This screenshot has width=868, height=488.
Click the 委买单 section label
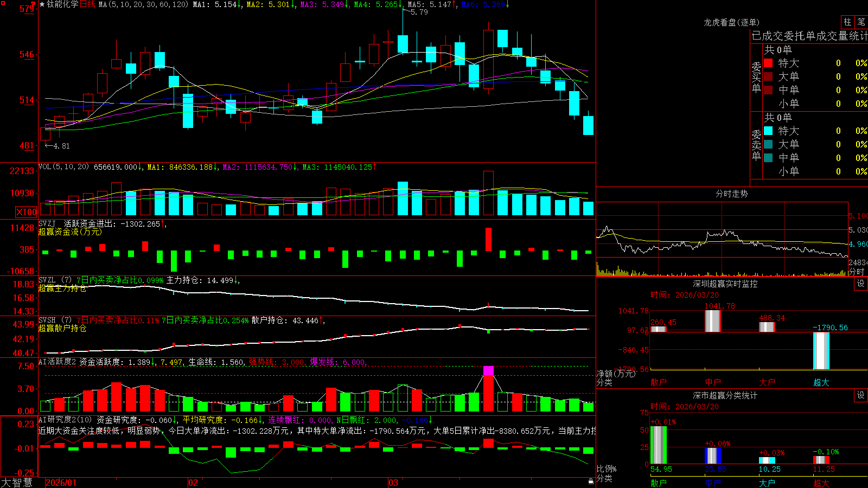(x=756, y=78)
